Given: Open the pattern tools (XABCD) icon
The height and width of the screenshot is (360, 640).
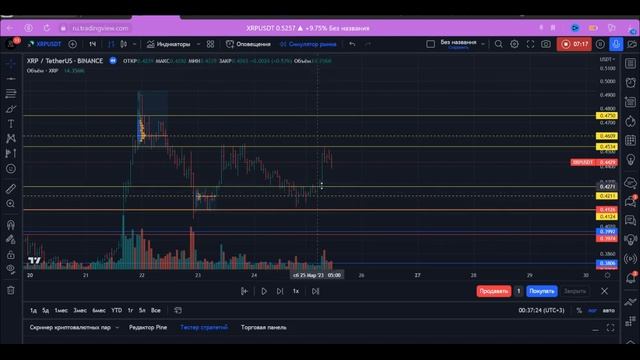Looking at the screenshot, I should tap(11, 138).
